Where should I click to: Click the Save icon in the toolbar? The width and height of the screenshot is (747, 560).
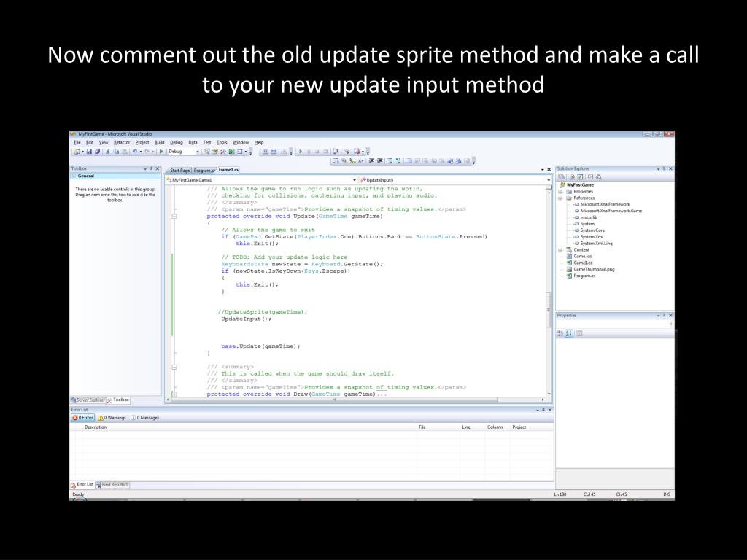pyautogui.click(x=89, y=152)
